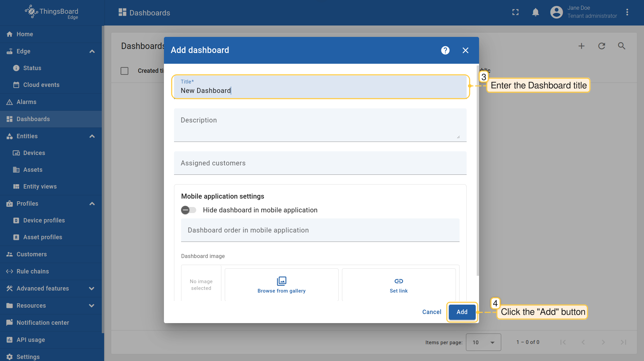Click the Set link chain icon

pyautogui.click(x=398, y=281)
